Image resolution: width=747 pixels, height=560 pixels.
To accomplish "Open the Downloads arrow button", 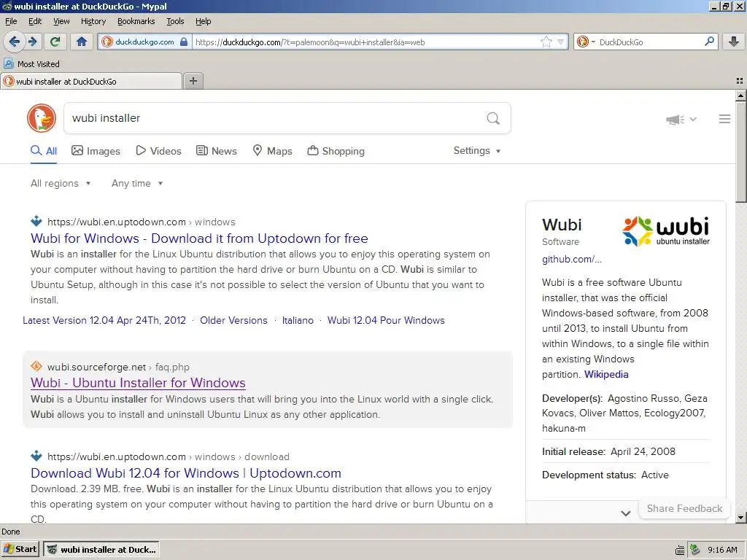I will (734, 42).
